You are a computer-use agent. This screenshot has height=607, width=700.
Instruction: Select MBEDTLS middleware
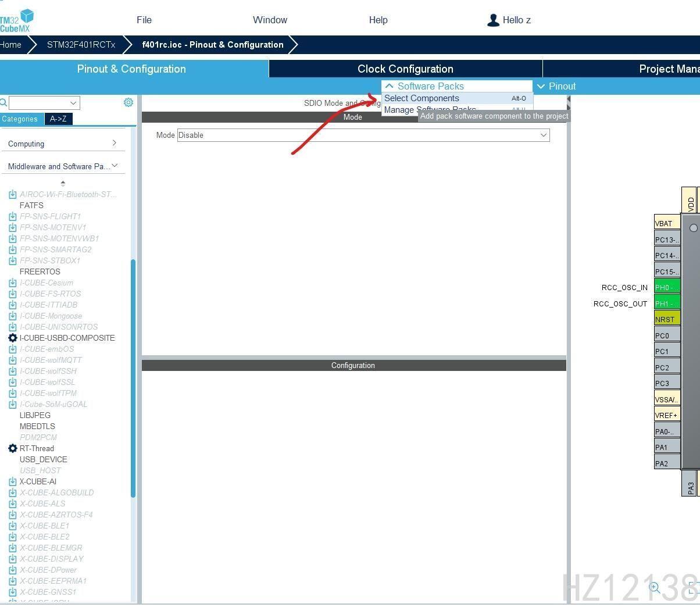tap(37, 426)
